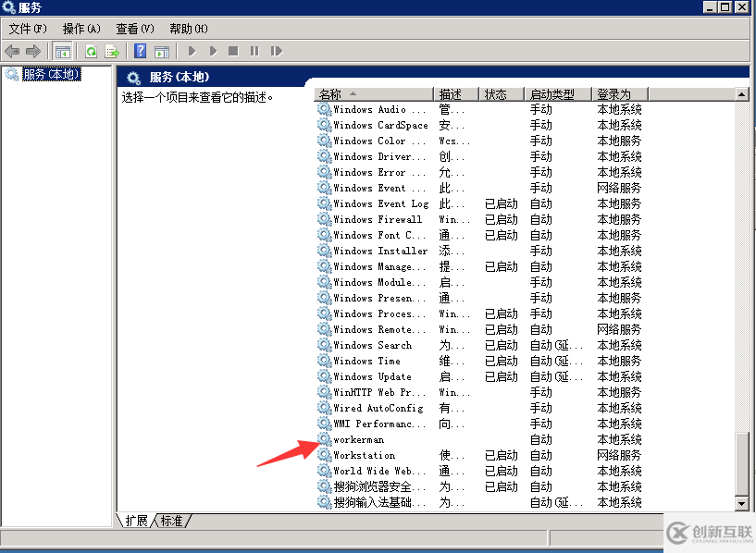Select the Windows Manage... service row
This screenshot has width=756, height=553.
point(480,266)
